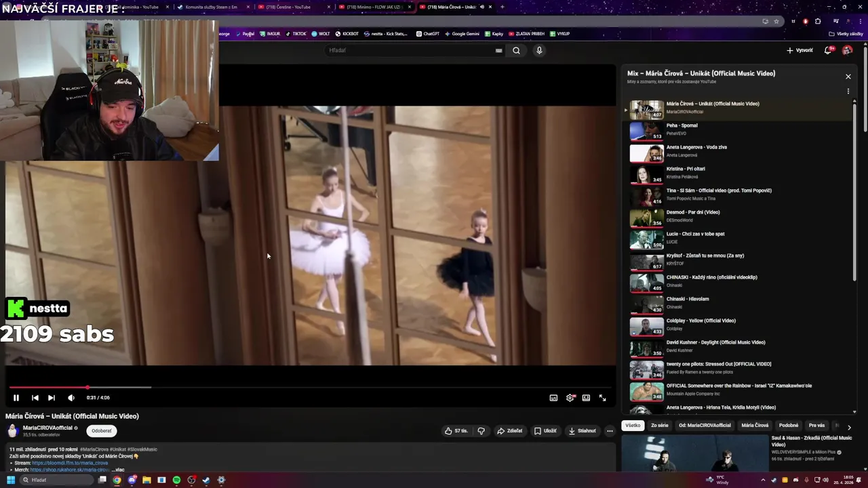Select the Všetko filter chip
Screen dimensions: 868x488
(633, 426)
